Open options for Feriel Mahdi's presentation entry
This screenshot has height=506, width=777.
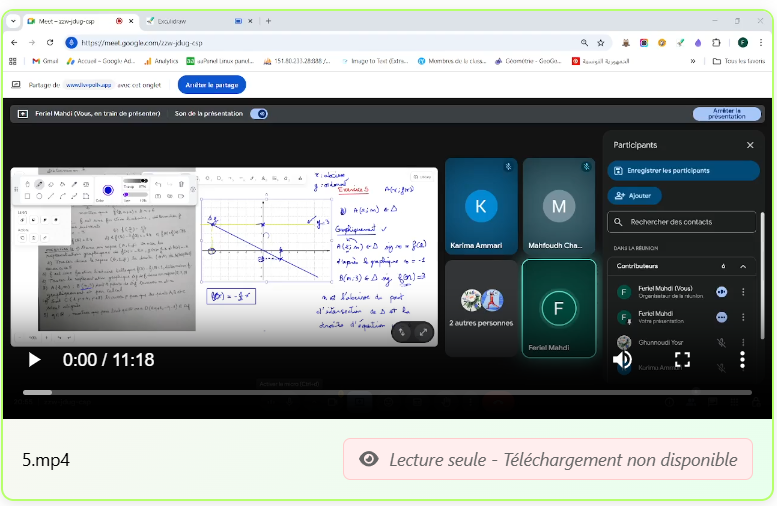pyautogui.click(x=742, y=317)
